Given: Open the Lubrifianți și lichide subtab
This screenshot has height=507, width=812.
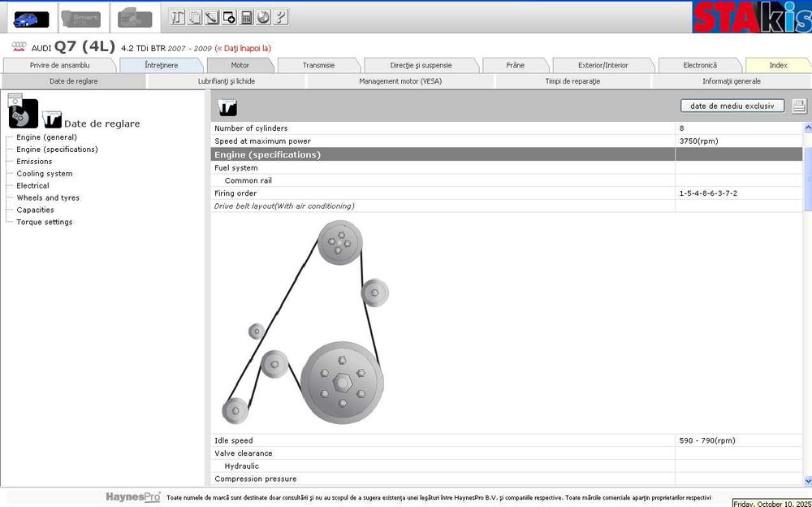Looking at the screenshot, I should (227, 81).
